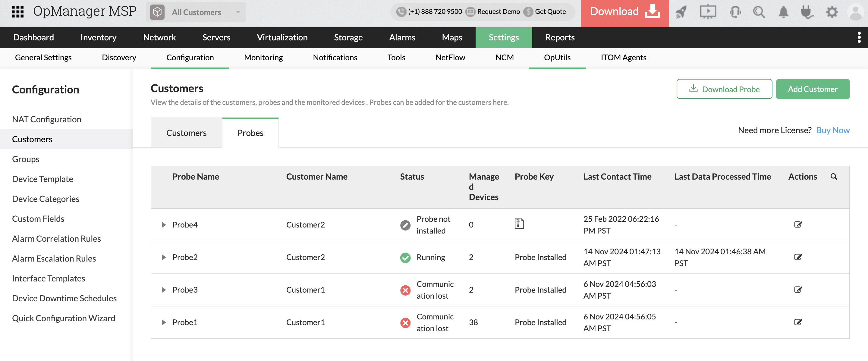Image resolution: width=868 pixels, height=361 pixels.
Task: Open the All Customers dropdown
Action: 196,12
